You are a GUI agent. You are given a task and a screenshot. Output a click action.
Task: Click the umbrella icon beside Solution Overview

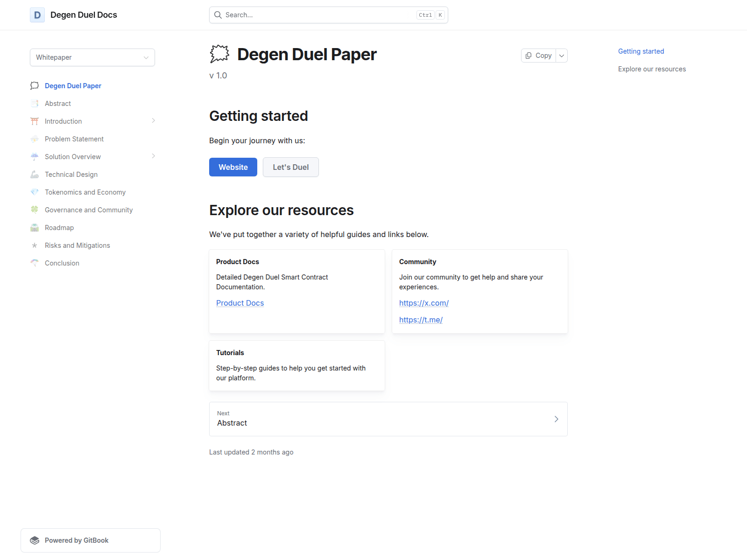point(35,156)
